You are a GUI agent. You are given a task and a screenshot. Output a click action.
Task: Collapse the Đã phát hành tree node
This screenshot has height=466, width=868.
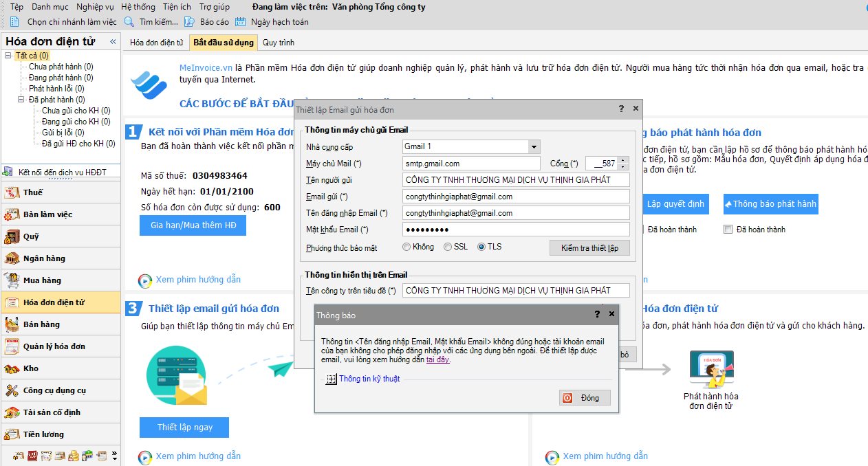point(21,100)
